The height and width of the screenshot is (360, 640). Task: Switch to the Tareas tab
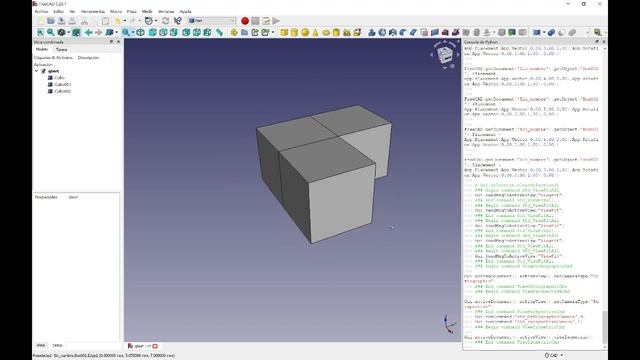[x=61, y=49]
